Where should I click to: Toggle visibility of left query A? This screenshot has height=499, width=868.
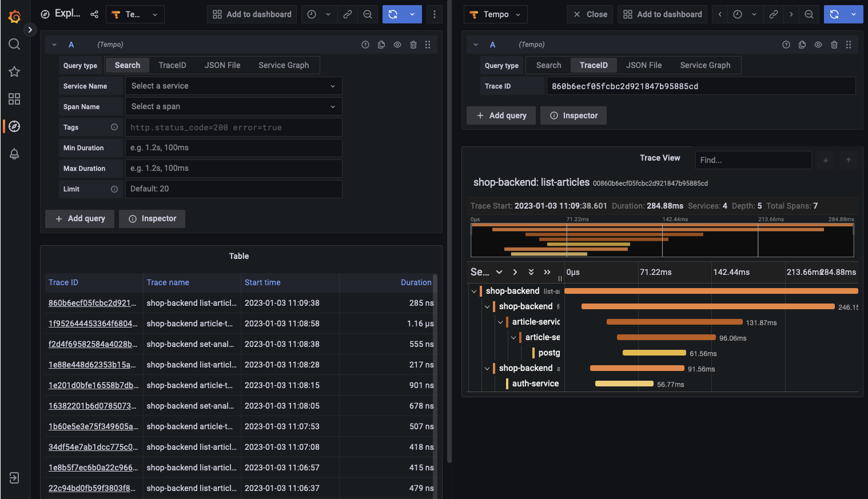pyautogui.click(x=397, y=45)
